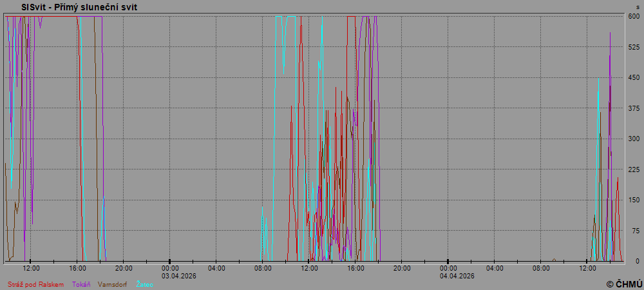Select the 450 y-axis label

tap(634, 78)
